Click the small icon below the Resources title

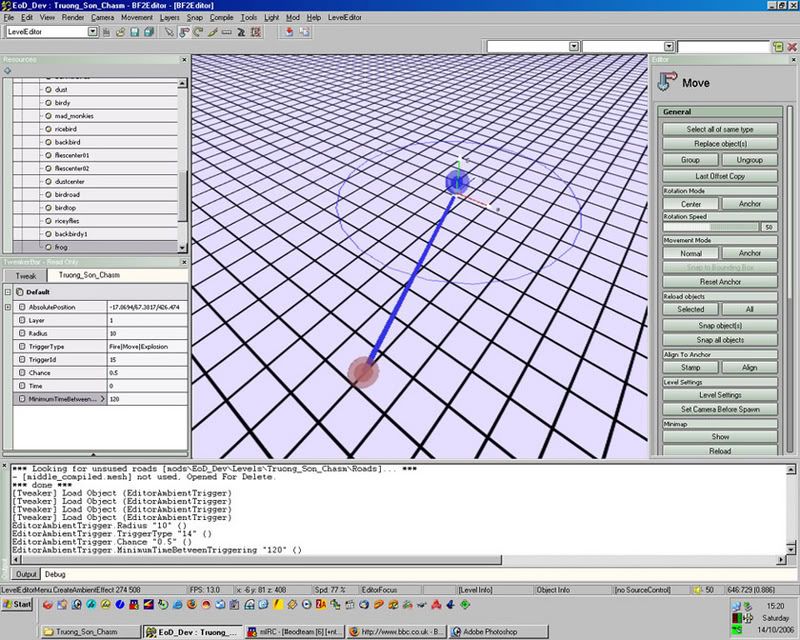pyautogui.click(x=7, y=70)
